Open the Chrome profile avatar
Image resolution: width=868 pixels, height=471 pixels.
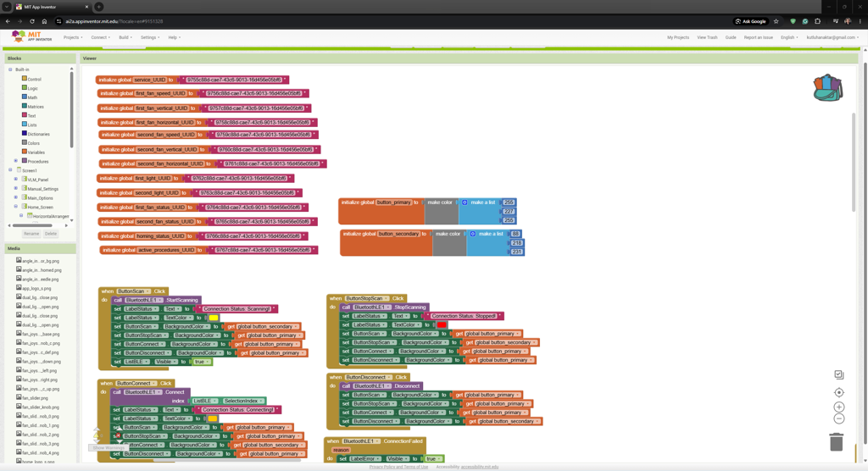click(848, 21)
